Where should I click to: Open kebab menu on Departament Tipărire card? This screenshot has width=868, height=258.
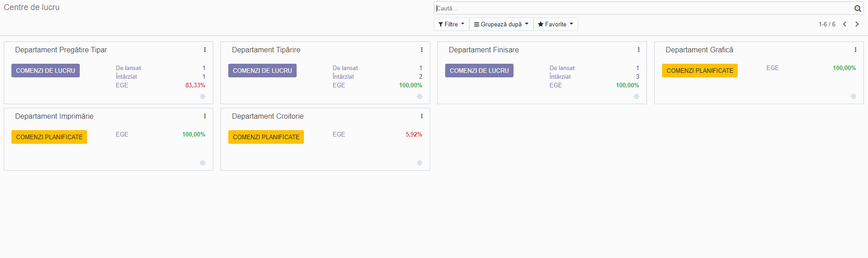(x=421, y=50)
